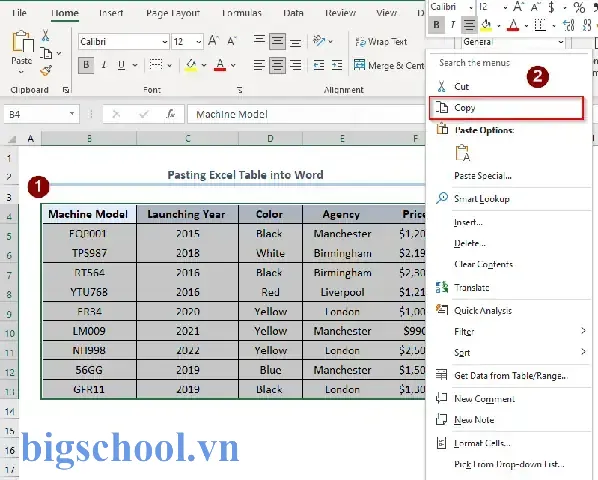Open the ribbon font name Calibri dropdown

point(165,41)
